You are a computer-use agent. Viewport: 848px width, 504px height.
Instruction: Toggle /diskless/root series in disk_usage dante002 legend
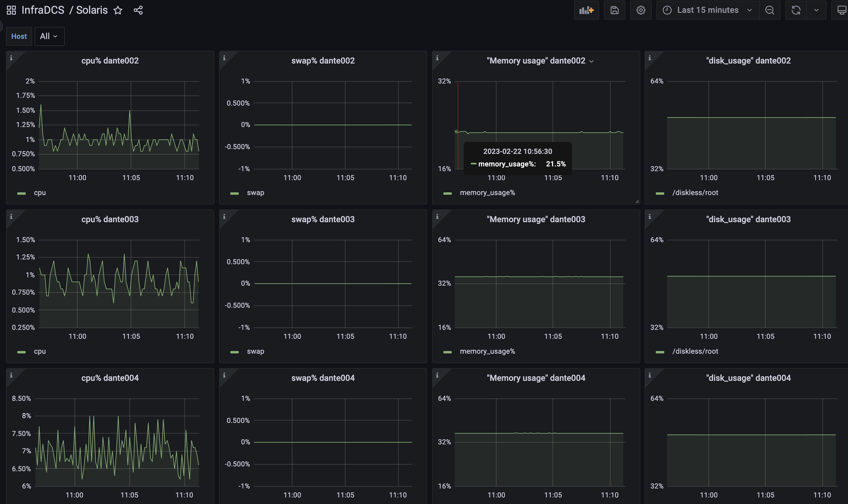point(695,193)
